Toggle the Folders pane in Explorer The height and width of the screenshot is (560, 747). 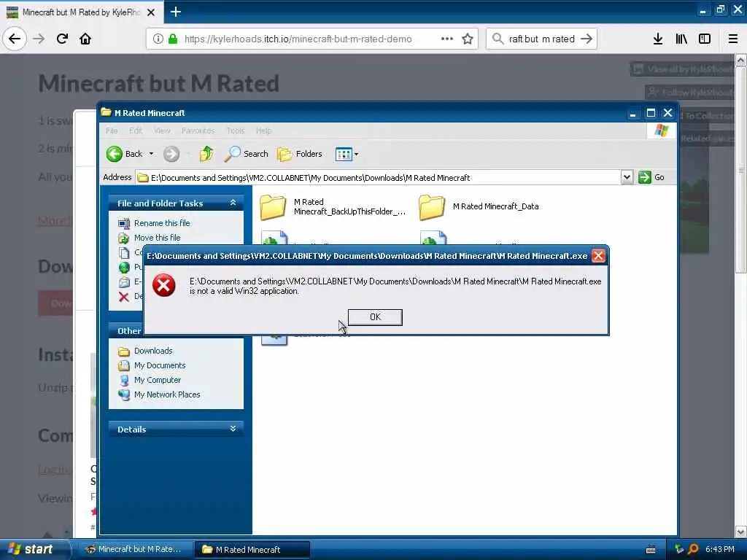click(x=300, y=154)
